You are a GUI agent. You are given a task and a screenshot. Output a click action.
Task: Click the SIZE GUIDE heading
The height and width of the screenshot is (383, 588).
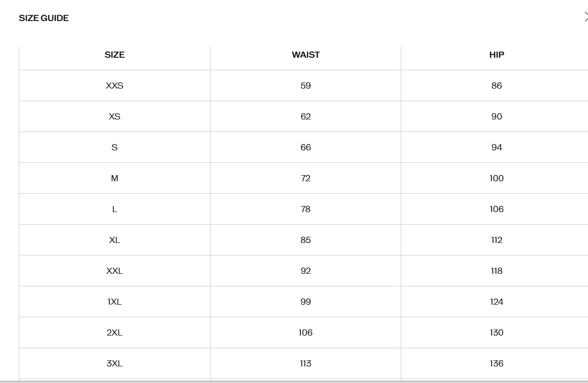[44, 18]
